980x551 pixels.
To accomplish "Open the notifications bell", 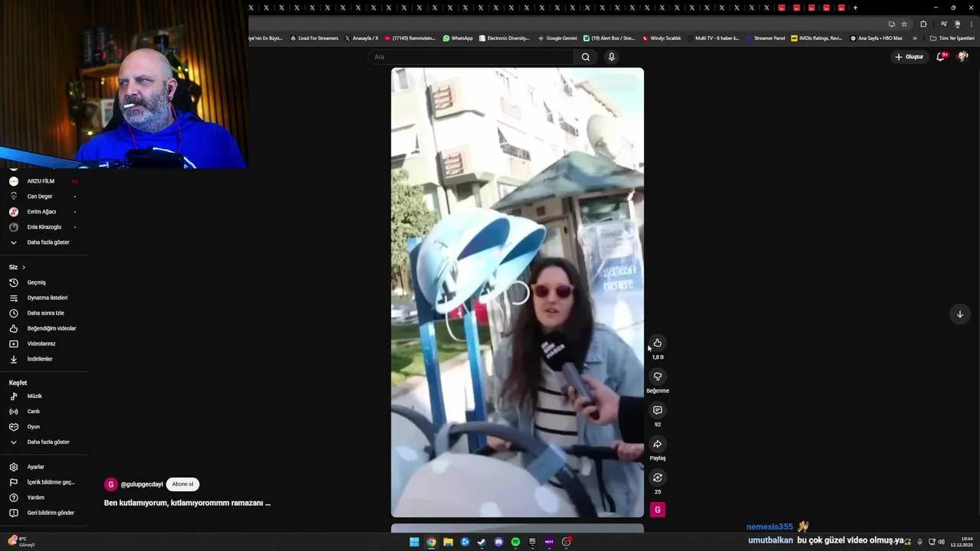I will click(x=941, y=57).
